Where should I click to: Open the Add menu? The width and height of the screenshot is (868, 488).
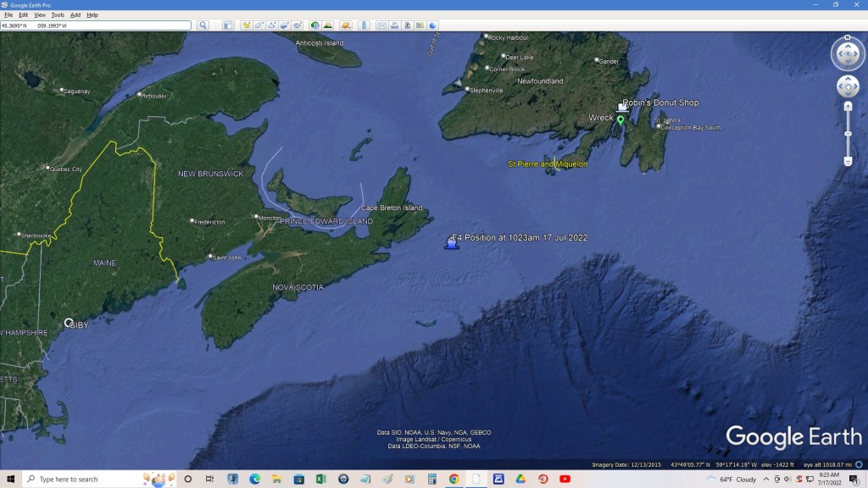tap(75, 15)
